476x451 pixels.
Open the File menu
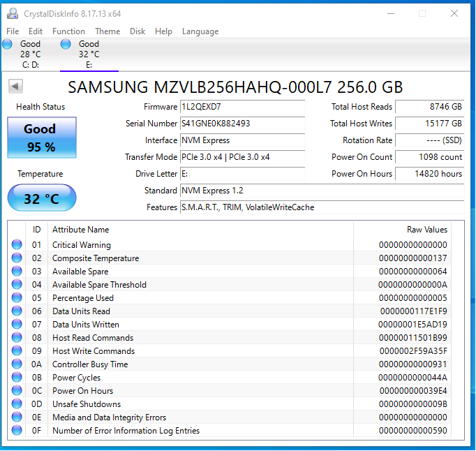[x=13, y=31]
